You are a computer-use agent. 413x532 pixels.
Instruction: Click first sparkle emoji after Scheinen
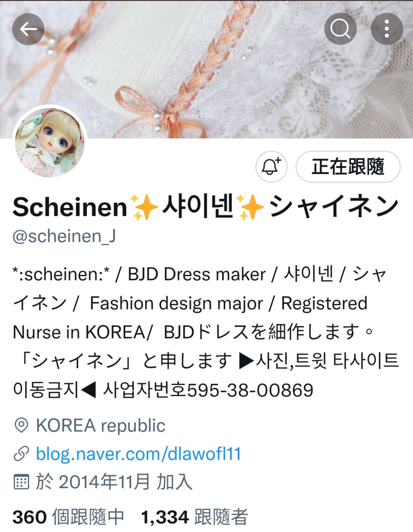tap(144, 207)
